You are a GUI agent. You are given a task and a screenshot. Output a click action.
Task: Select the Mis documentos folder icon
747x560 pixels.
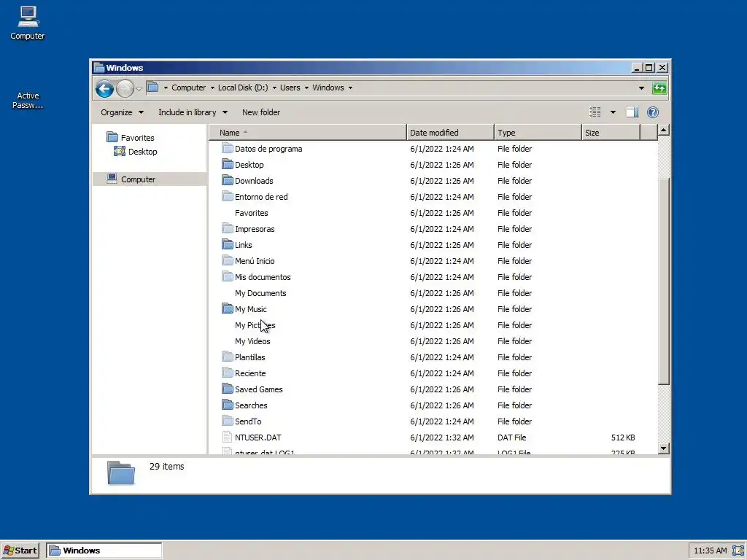pos(228,276)
